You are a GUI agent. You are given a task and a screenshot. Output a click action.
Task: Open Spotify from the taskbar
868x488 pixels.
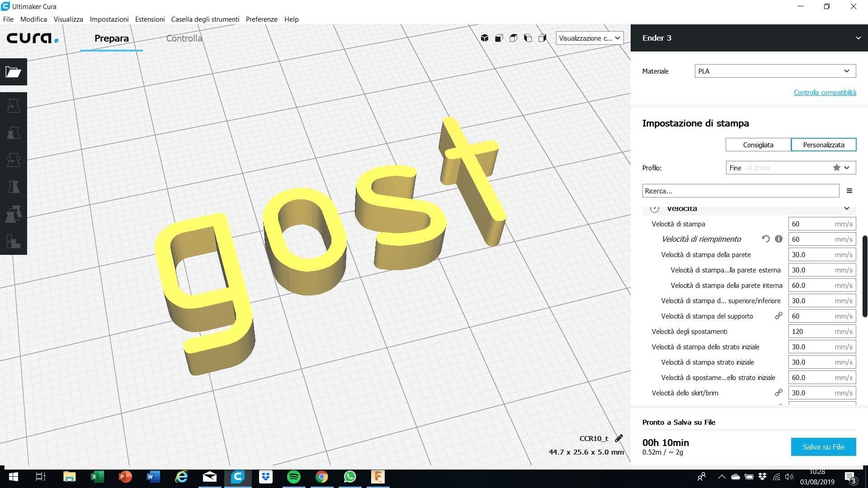(294, 477)
